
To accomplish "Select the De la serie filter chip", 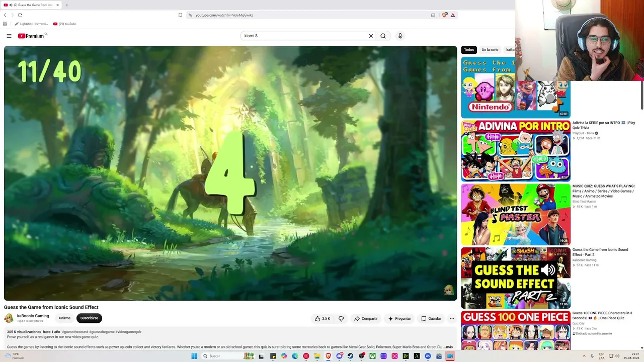I will point(490,50).
